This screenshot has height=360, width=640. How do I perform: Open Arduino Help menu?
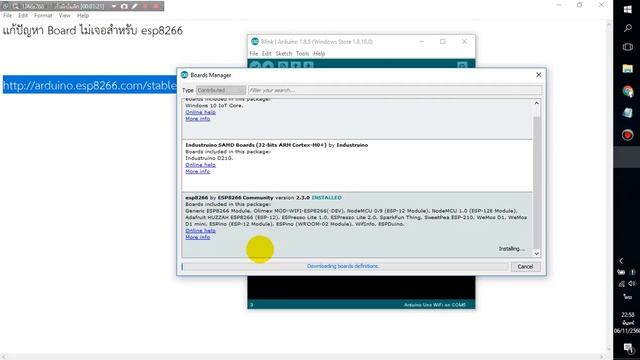coord(319,53)
